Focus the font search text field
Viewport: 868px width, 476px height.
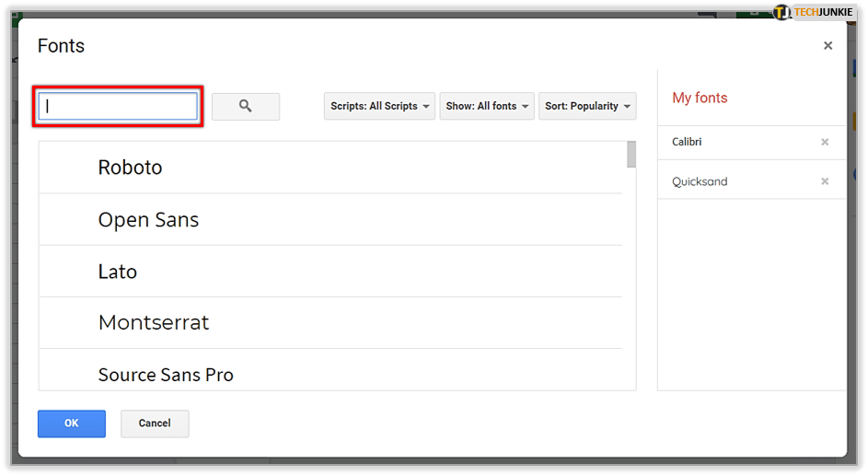[118, 106]
